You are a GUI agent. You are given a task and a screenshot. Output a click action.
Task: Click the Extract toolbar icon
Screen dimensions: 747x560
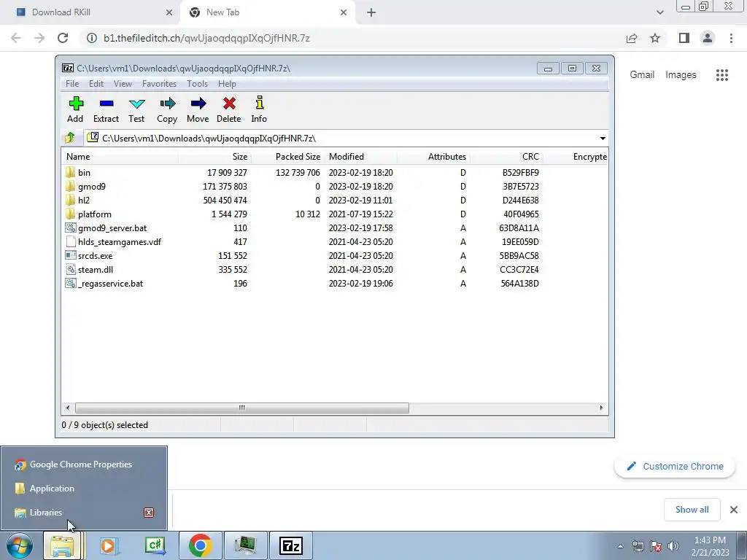pos(106,109)
